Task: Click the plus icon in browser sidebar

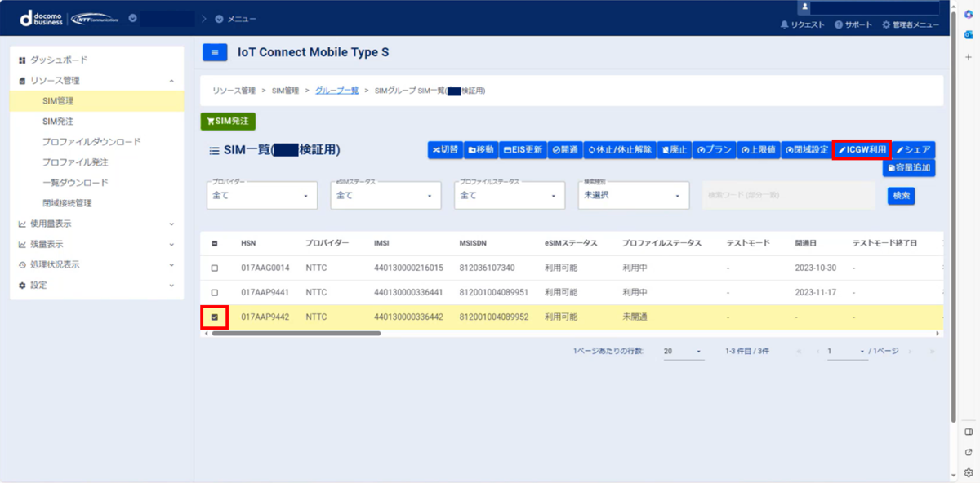Action: 969,57
